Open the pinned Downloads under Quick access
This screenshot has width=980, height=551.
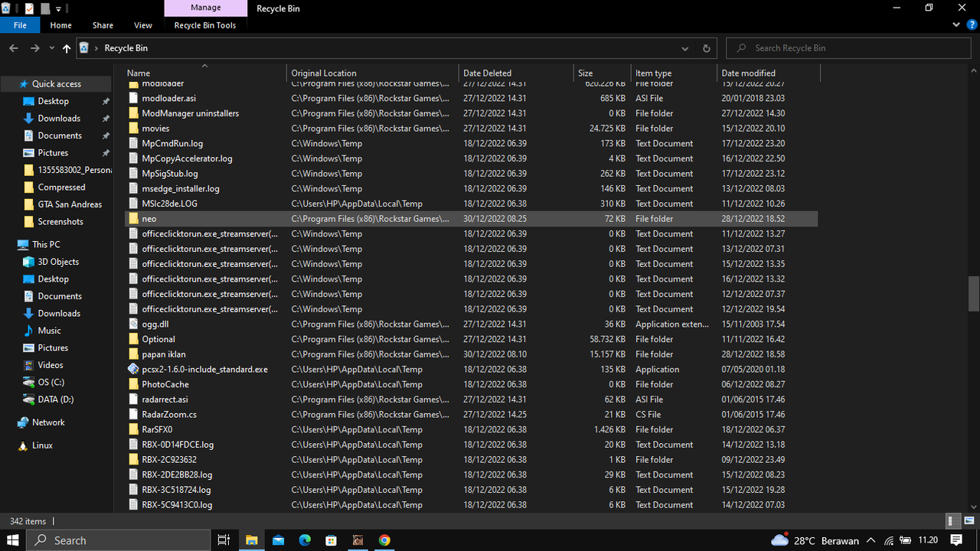(59, 119)
